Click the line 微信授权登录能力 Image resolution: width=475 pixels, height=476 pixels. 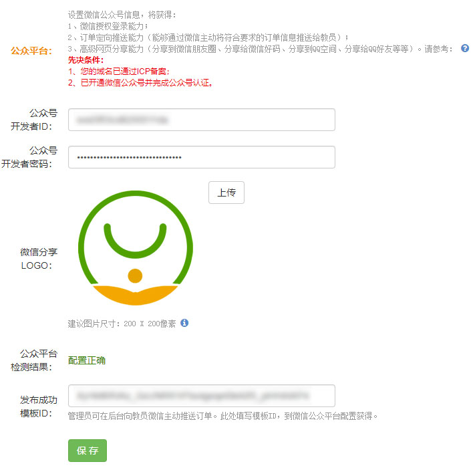(x=108, y=26)
